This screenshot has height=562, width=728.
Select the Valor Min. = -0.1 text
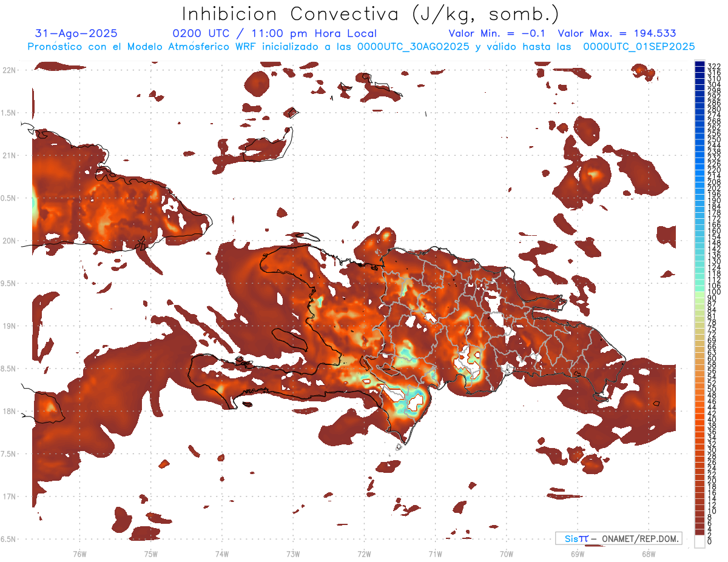point(498,33)
